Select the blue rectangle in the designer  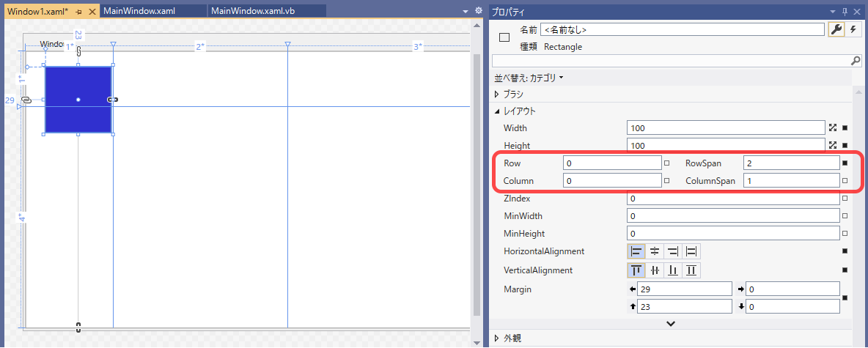78,100
